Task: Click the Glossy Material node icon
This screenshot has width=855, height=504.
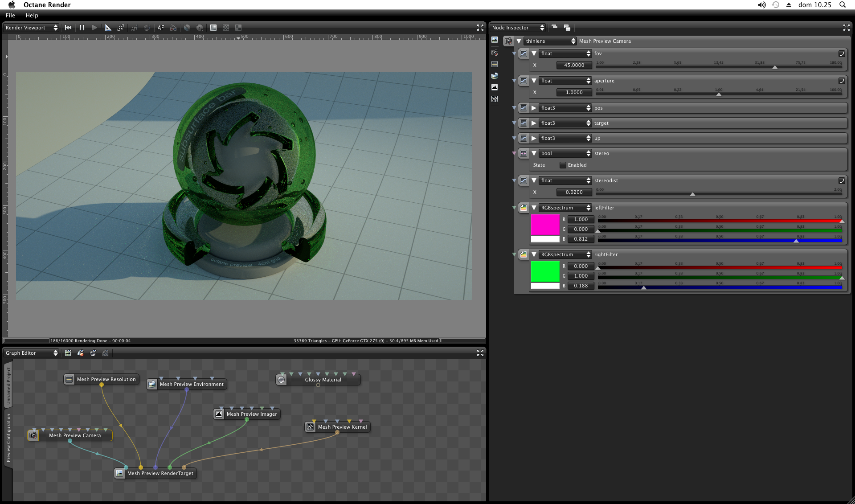Action: (281, 380)
